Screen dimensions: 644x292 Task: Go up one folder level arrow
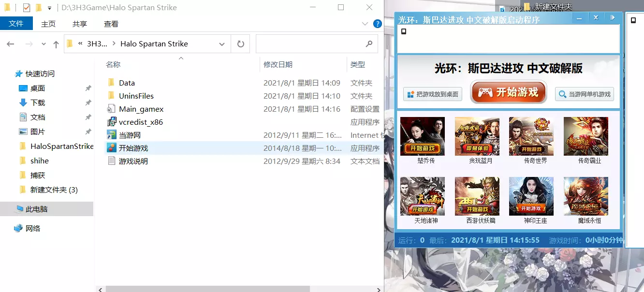56,44
